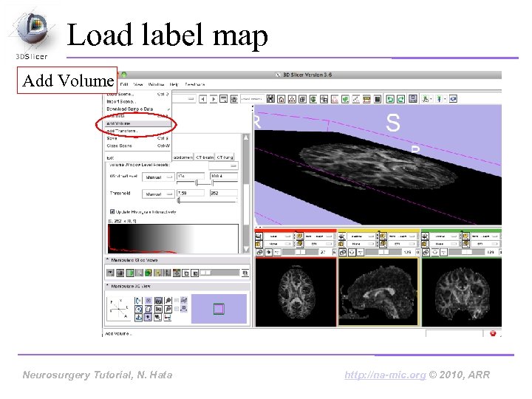Click the level value input field
Screen dimensions: 532x399
pyautogui.click(x=224, y=176)
